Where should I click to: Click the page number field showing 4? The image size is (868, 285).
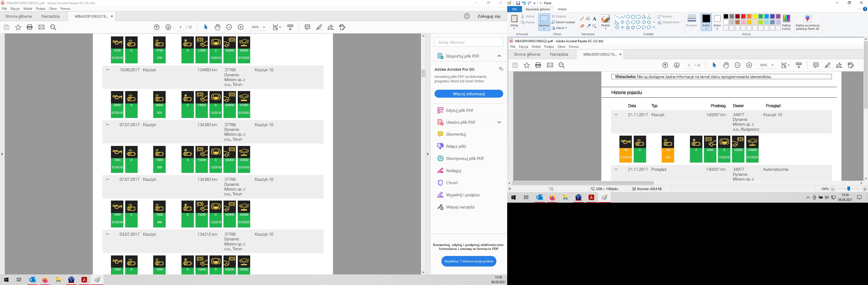181,27
